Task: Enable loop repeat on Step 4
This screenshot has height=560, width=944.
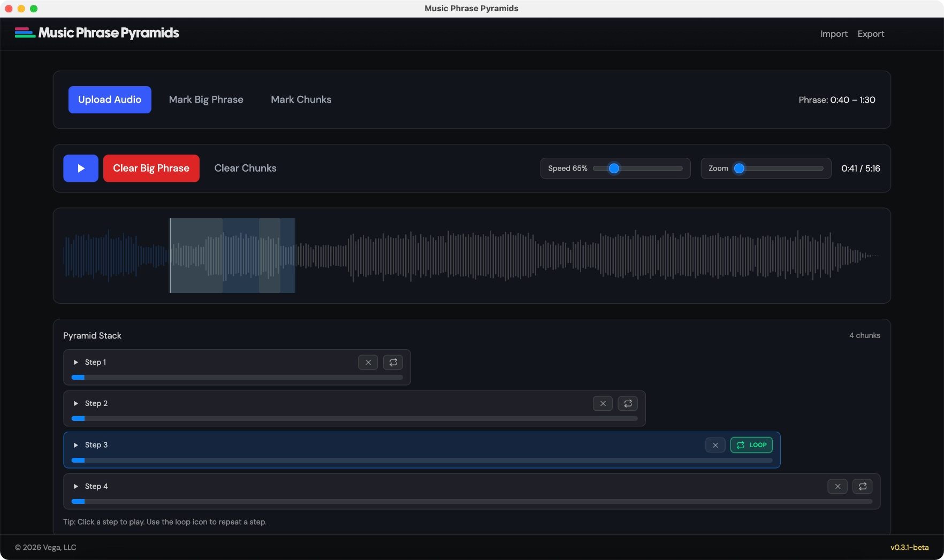Action: click(x=863, y=486)
